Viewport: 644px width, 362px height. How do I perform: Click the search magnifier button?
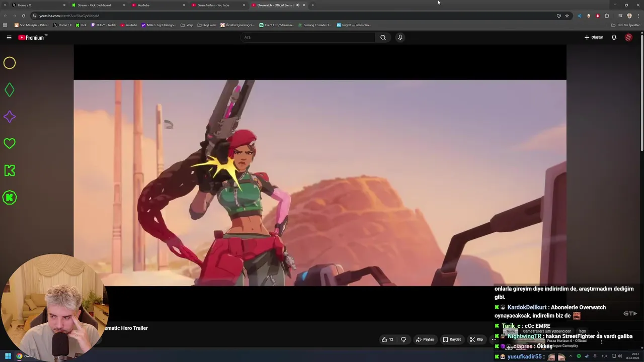click(x=383, y=37)
